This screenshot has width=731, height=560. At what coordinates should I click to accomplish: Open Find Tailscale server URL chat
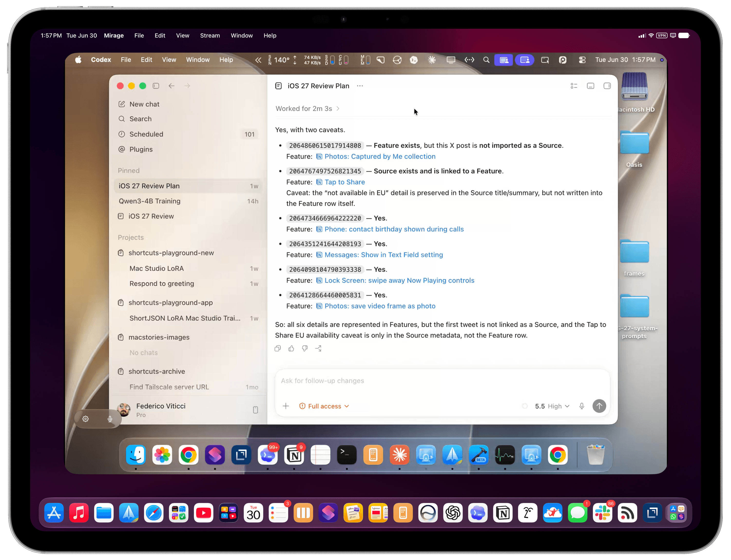coord(188,387)
